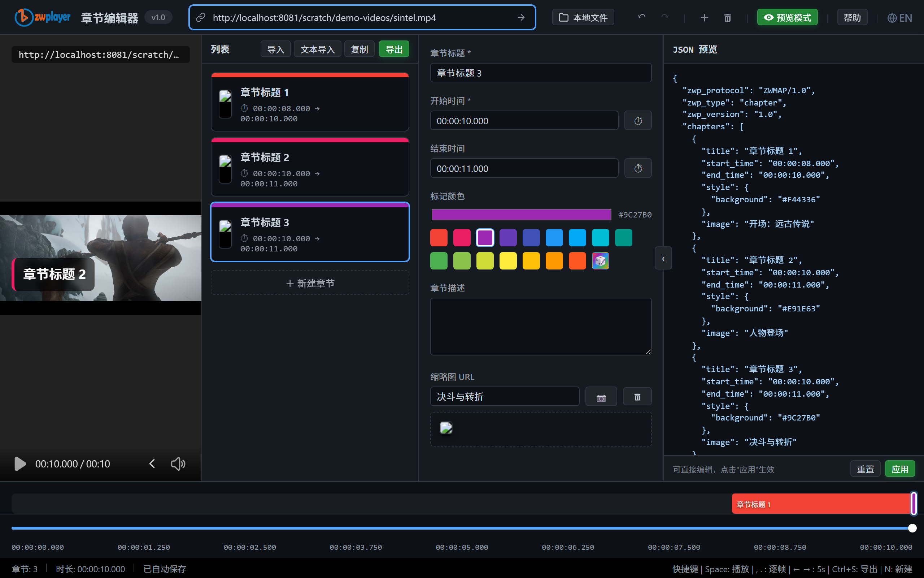Click the 重置 reset button
Screen dimensions: 924x578
tap(865, 469)
